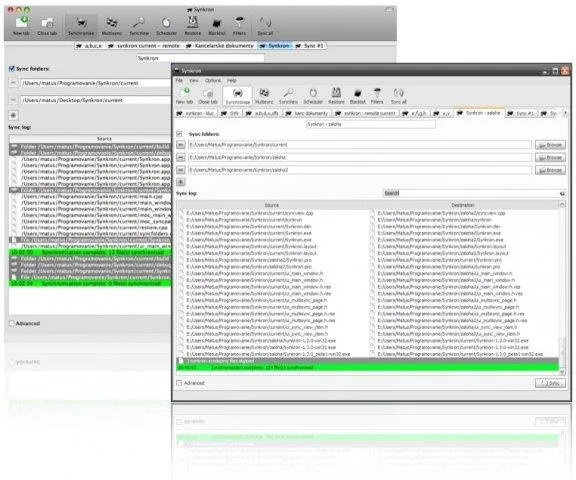
Task: Open Restore in the Mac window toolbar
Action: 192,26
